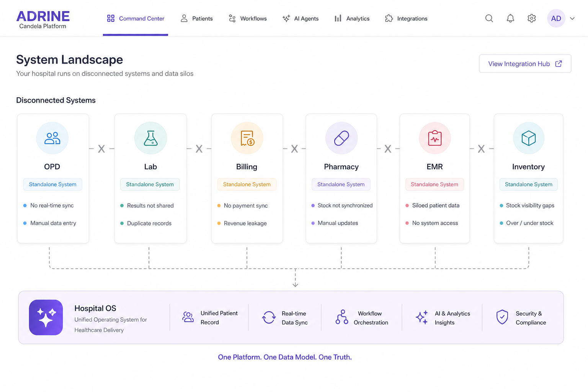Image resolution: width=588 pixels, height=392 pixels.
Task: Click the Unified Patient Record icon
Action: (188, 317)
